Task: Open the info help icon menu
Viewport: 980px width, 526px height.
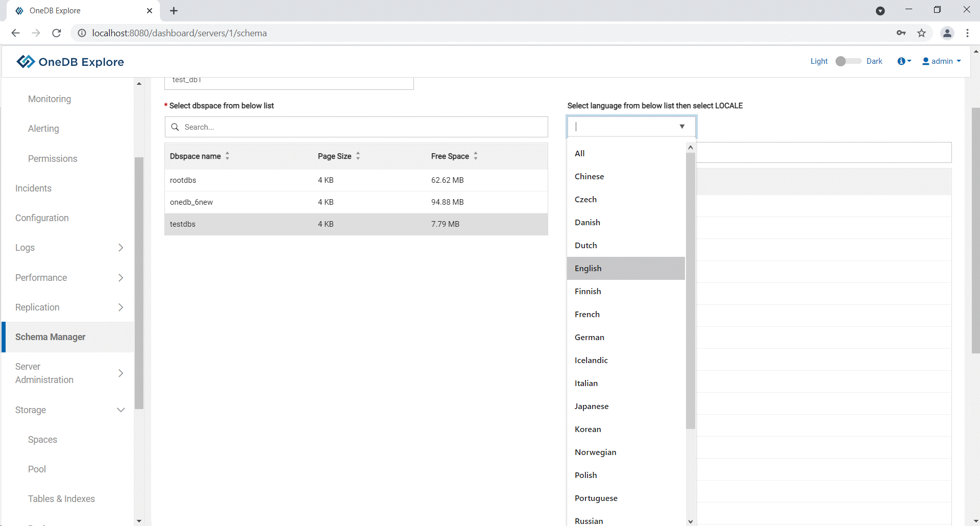Action: click(903, 61)
